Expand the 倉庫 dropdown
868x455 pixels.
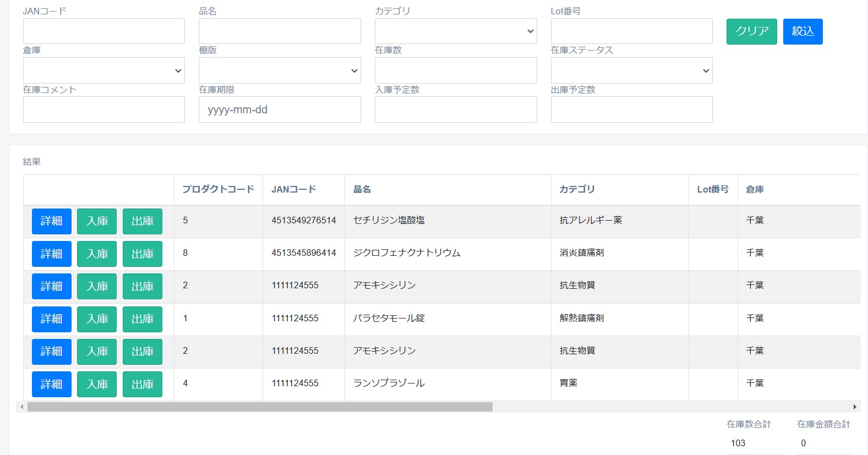click(x=103, y=70)
